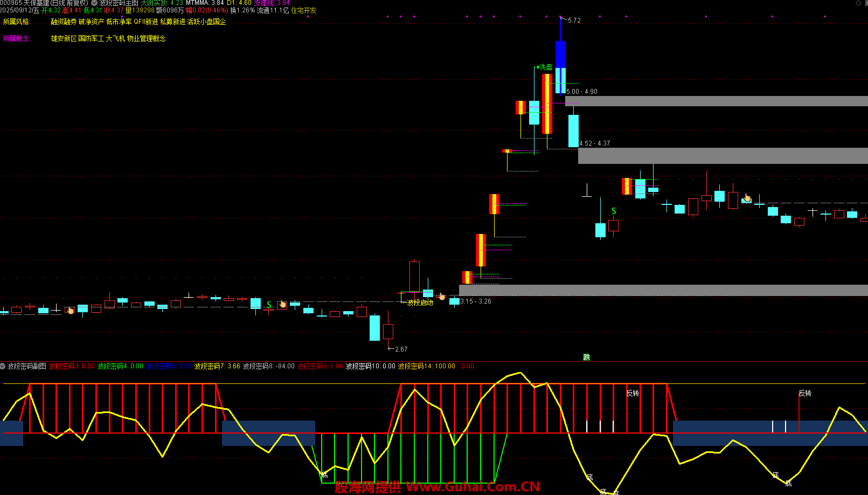Open the QFII新进 style tag
Image resolution: width=868 pixels, height=495 pixels.
[x=146, y=22]
